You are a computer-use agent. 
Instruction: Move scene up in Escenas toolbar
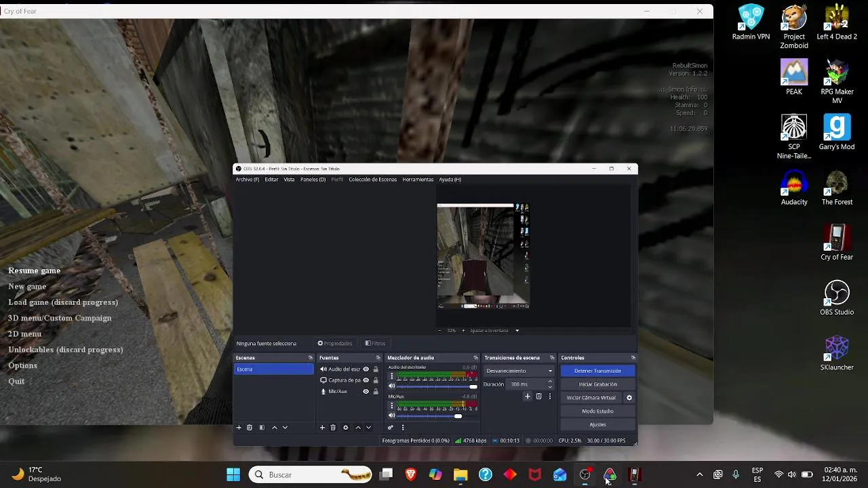click(274, 428)
